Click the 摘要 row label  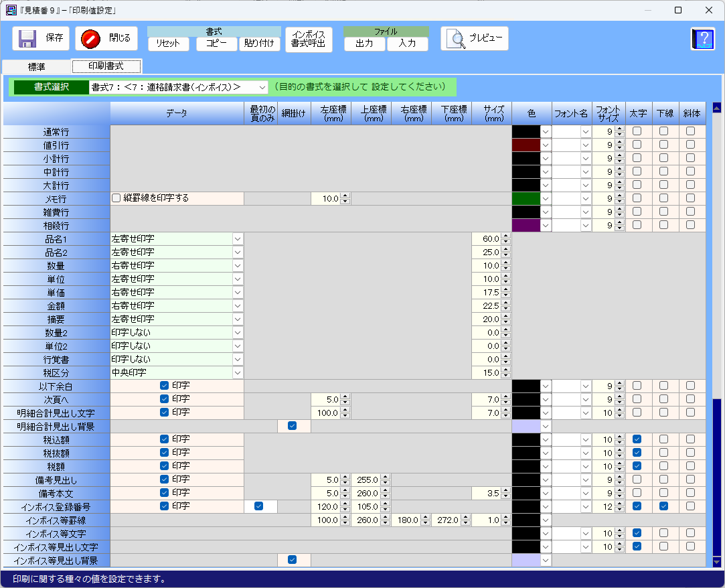coord(56,319)
